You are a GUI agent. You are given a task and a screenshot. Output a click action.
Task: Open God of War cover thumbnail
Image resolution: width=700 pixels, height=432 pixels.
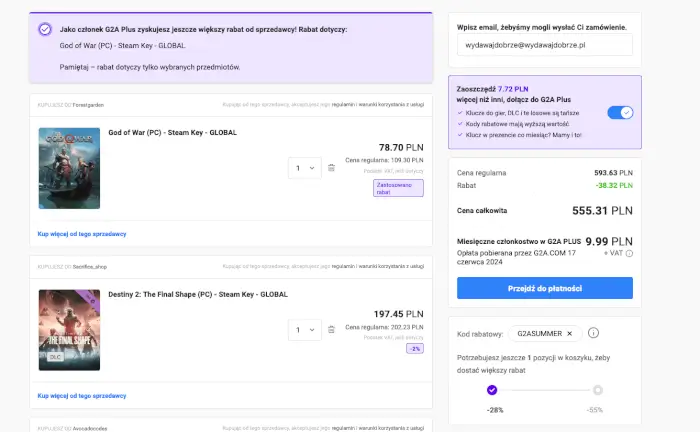69,167
